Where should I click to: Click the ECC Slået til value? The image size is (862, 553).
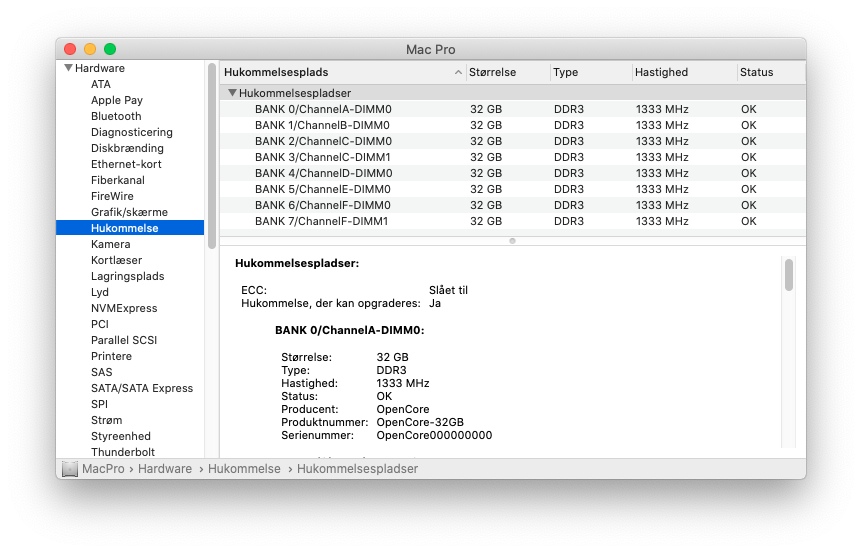[x=448, y=290]
